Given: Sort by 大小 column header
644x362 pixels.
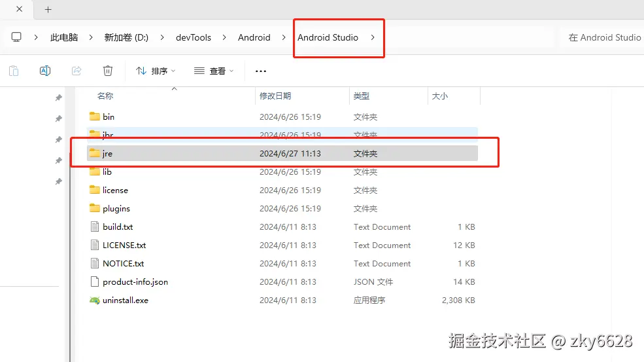Looking at the screenshot, I should pos(440,96).
